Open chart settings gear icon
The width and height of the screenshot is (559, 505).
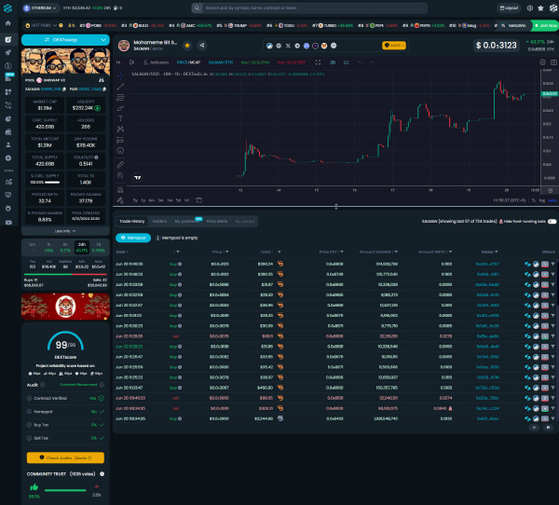click(543, 62)
